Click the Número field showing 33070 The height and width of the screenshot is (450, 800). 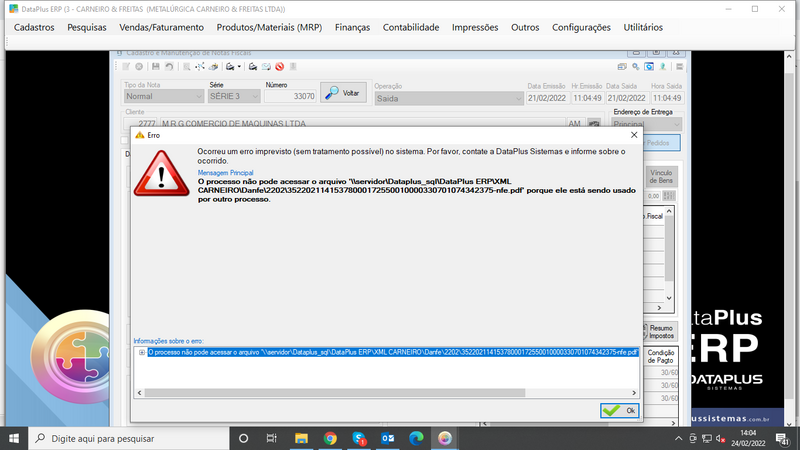tap(290, 96)
